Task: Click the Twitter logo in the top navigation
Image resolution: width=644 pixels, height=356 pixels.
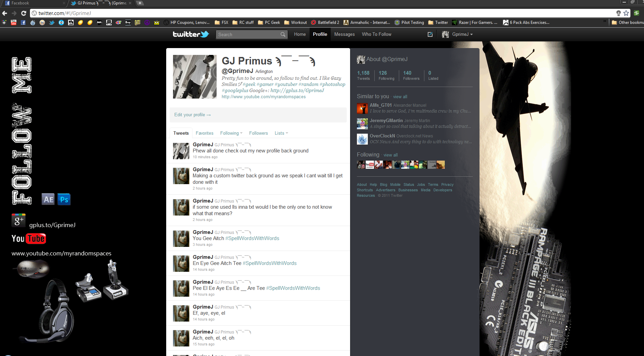Action: [x=191, y=34]
